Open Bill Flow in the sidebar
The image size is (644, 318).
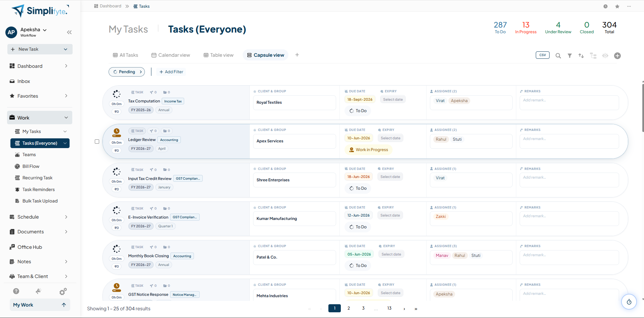coord(31,166)
